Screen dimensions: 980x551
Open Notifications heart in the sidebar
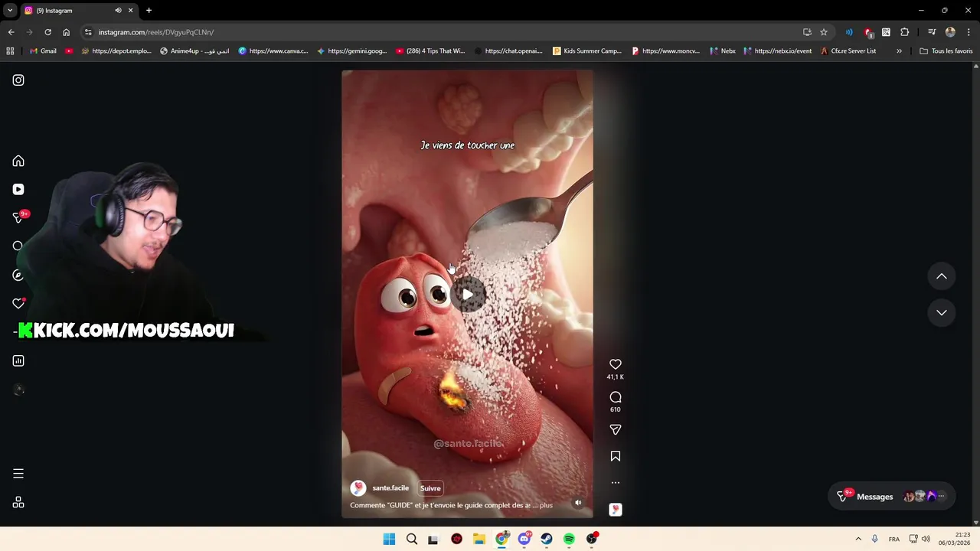pos(18,303)
